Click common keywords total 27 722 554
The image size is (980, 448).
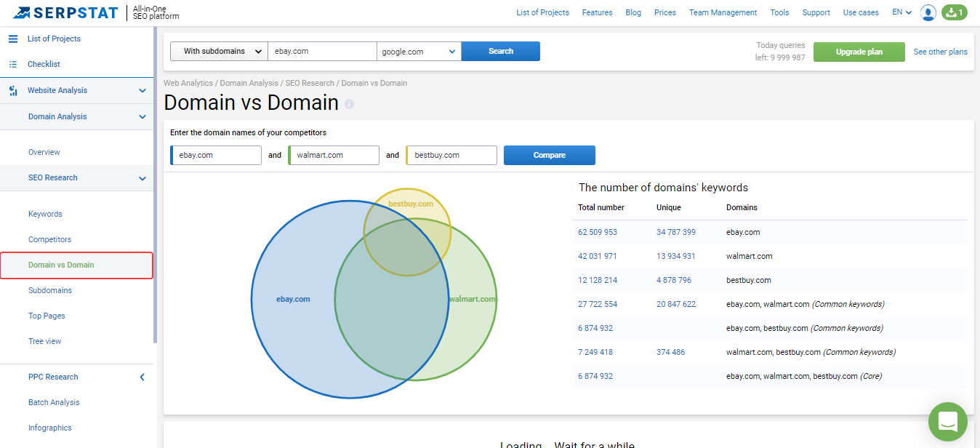[x=598, y=304]
